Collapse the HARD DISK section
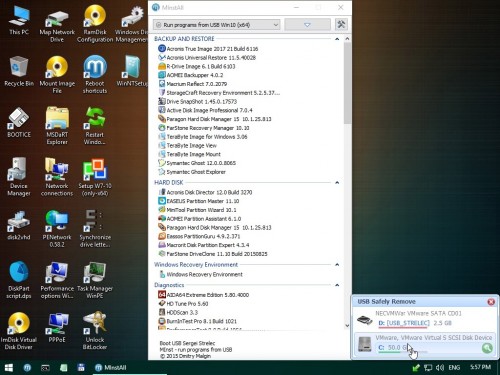 337,183
